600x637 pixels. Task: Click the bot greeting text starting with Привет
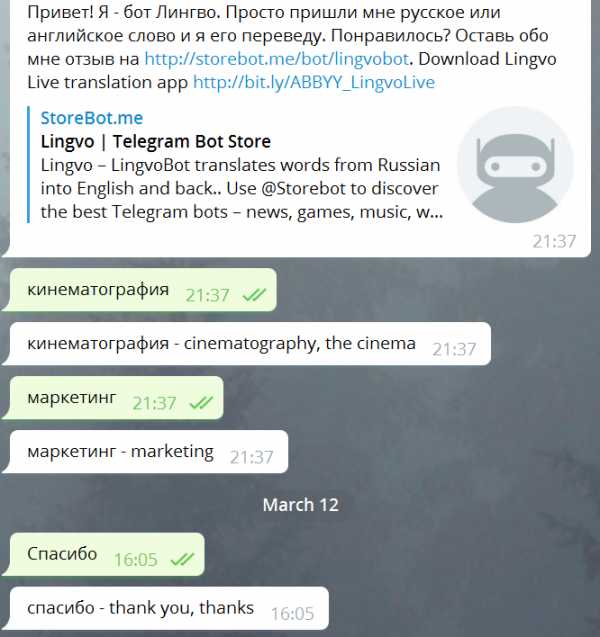tap(292, 47)
